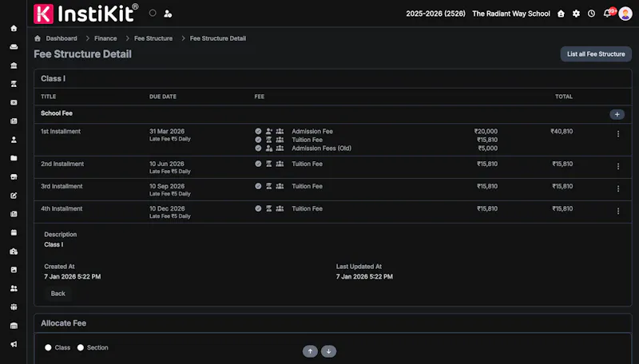Open the briefcase icon in the sidebar
Viewport: 639px width, 364px height.
(x=14, y=251)
